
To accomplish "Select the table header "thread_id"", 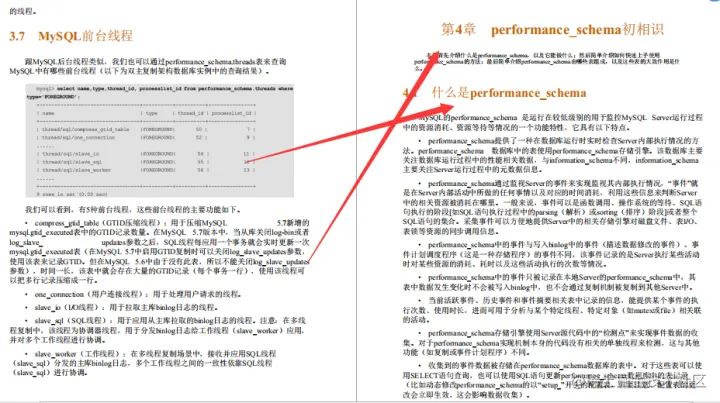I will click(191, 113).
